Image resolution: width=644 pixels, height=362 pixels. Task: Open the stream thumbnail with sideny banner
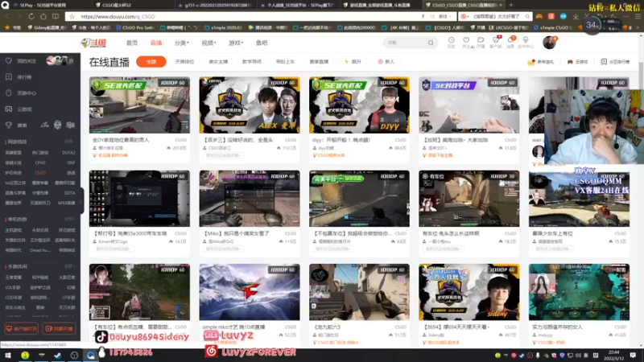click(469, 292)
